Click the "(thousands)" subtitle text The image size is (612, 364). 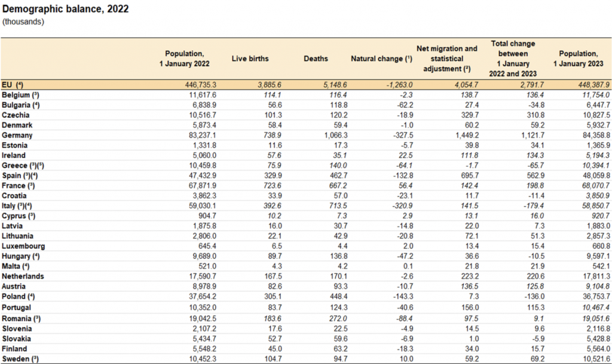click(23, 22)
